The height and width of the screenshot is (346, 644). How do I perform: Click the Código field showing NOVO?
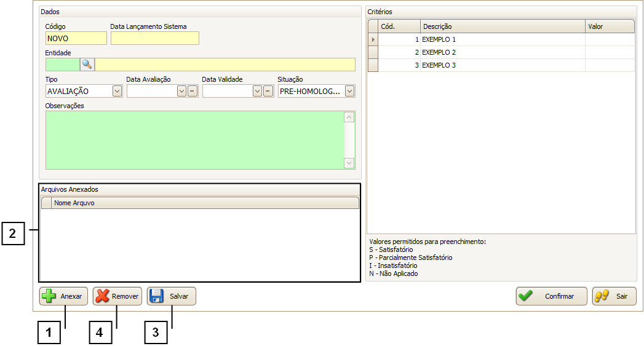coord(76,38)
